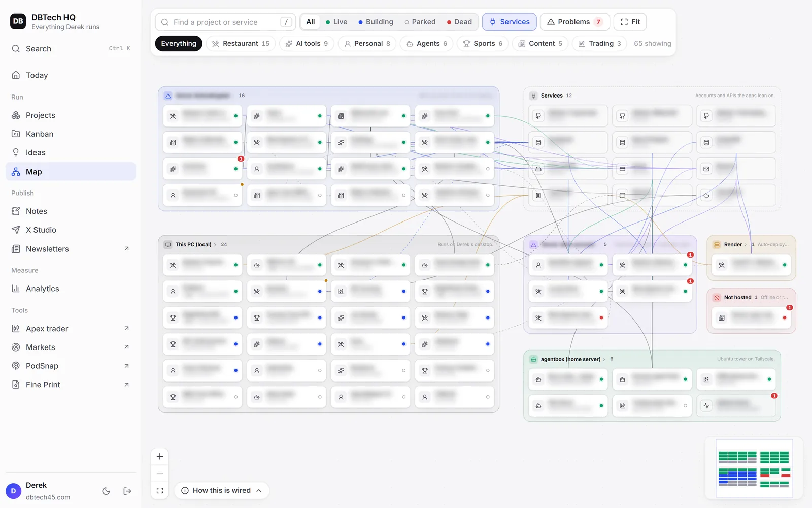Select the Trading 3 category
The height and width of the screenshot is (508, 812).
click(x=599, y=44)
